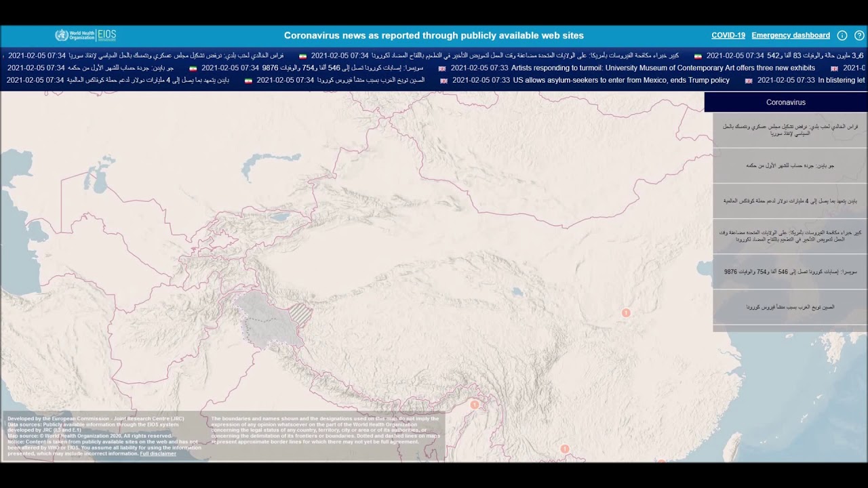Select the map marker in central China
Image resolution: width=868 pixels, height=488 pixels.
pyautogui.click(x=626, y=313)
